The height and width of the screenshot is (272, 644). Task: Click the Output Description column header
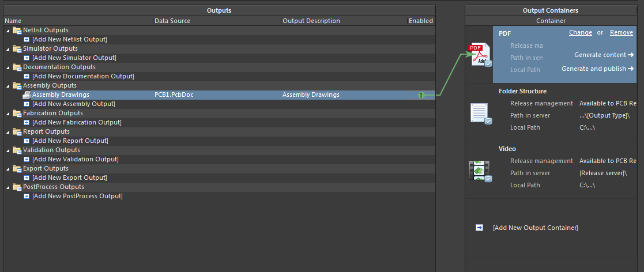coord(311,21)
